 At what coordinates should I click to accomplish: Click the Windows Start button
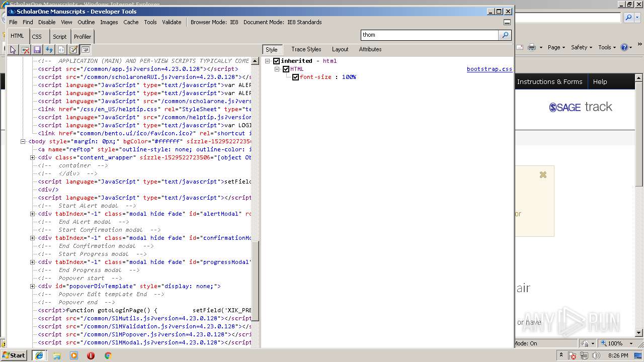pos(14,355)
